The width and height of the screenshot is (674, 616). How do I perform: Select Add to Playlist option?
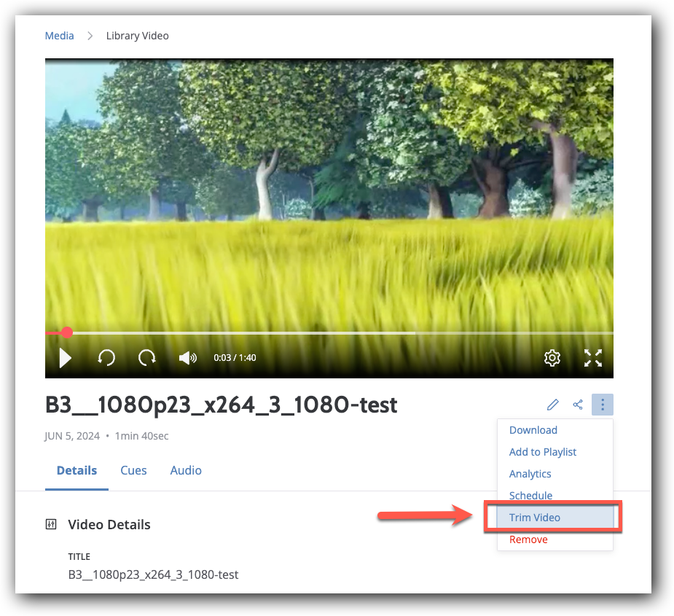[x=543, y=452]
